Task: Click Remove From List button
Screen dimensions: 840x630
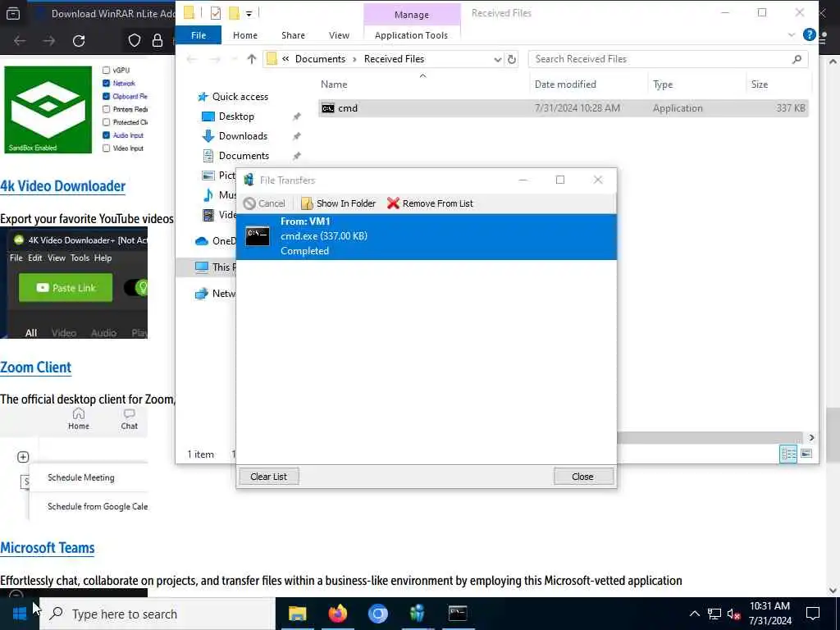Action: click(430, 203)
